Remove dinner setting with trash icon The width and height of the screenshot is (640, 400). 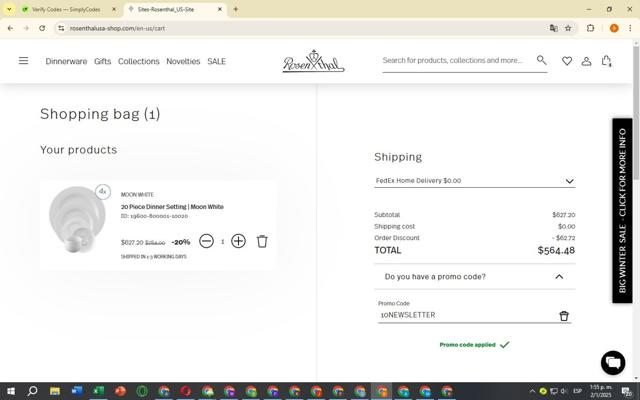(x=262, y=241)
